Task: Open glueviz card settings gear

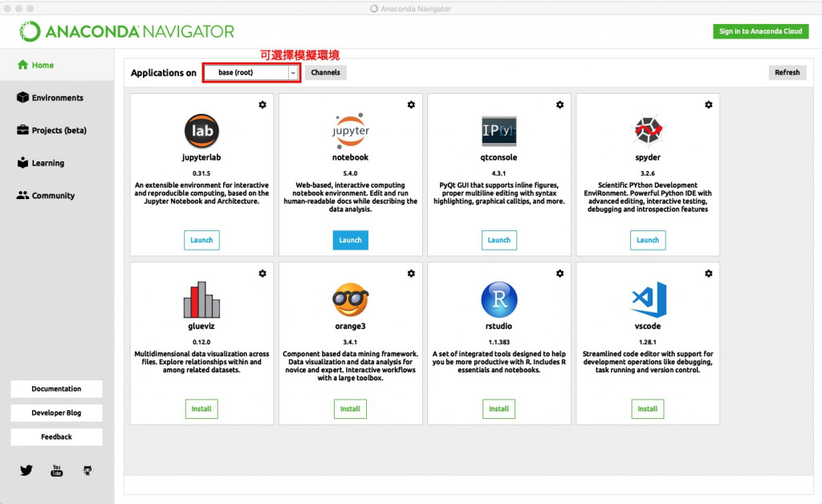Action: coord(262,274)
